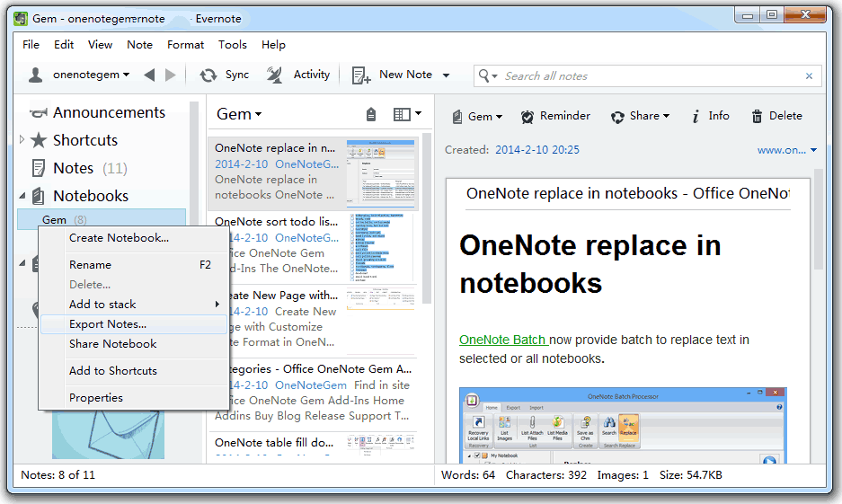The width and height of the screenshot is (842, 504).
Task: Open the www.on... source URL dropdown
Action: 813,150
